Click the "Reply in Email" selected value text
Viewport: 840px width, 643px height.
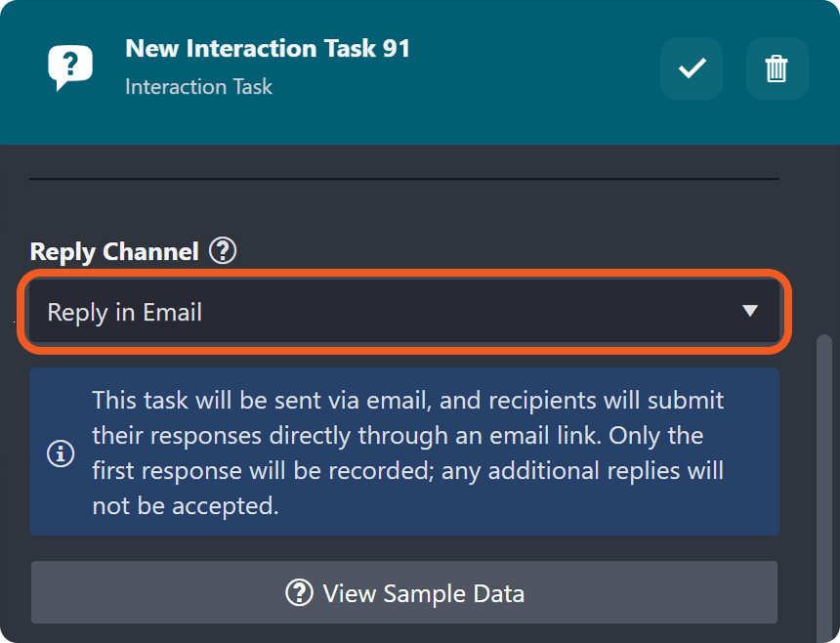[x=125, y=313]
